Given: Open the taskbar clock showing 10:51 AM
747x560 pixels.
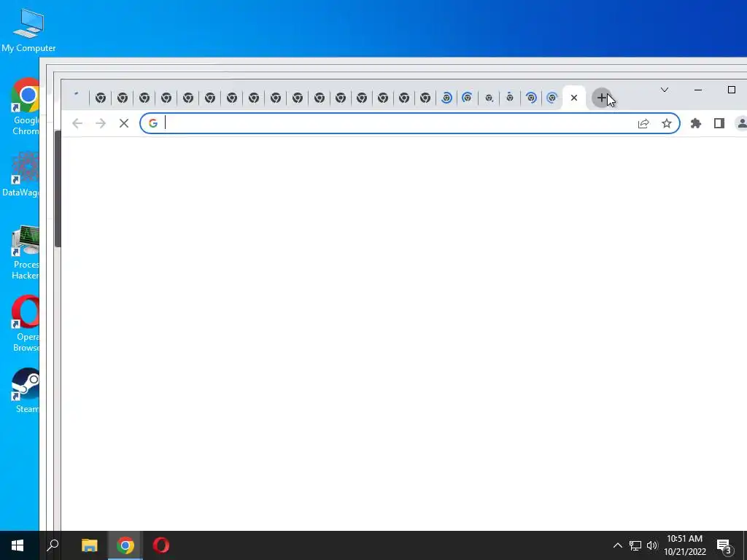Looking at the screenshot, I should (684, 545).
